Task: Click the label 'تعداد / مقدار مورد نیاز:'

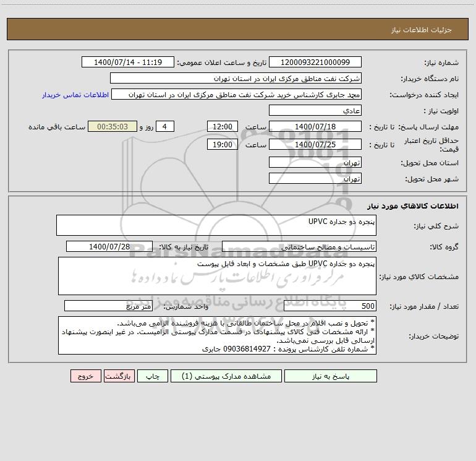Action: (424, 306)
